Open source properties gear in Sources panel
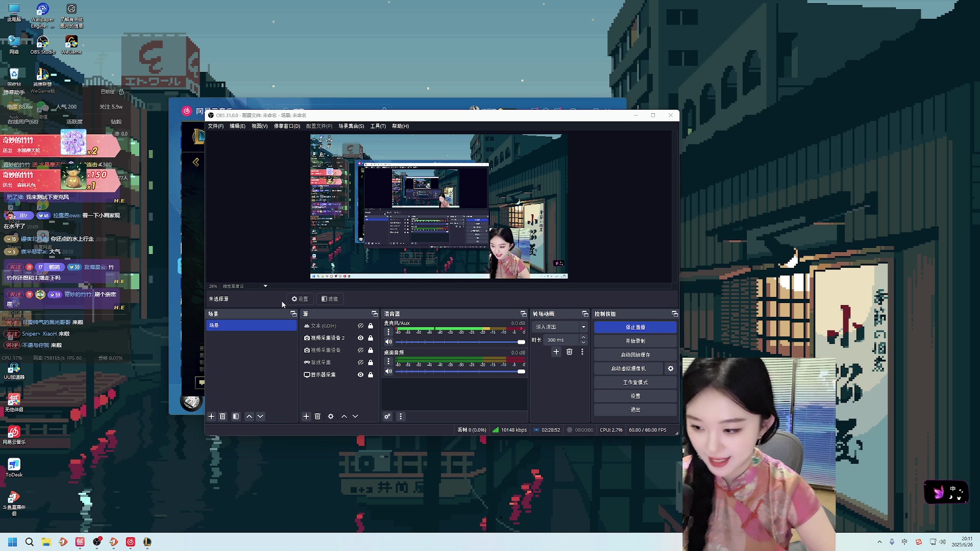 pyautogui.click(x=331, y=416)
